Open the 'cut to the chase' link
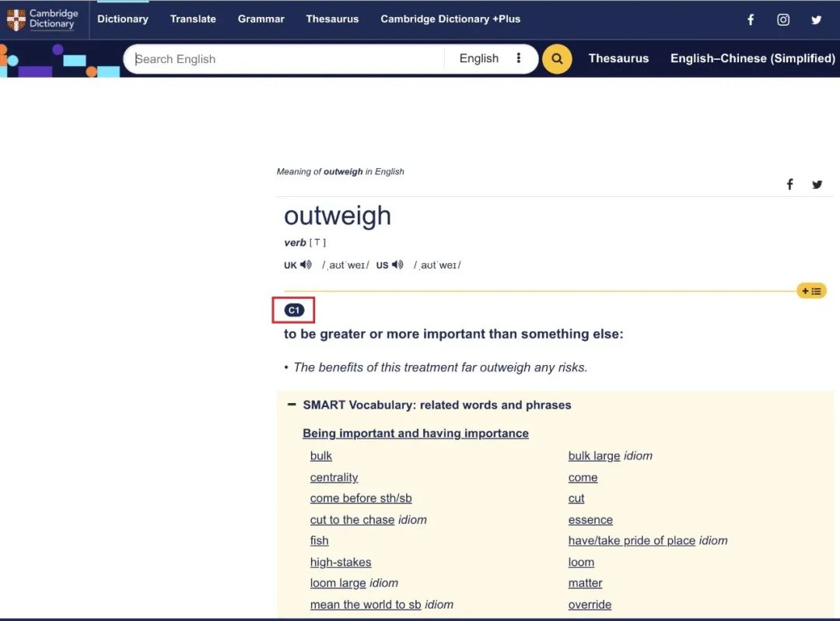 click(352, 520)
